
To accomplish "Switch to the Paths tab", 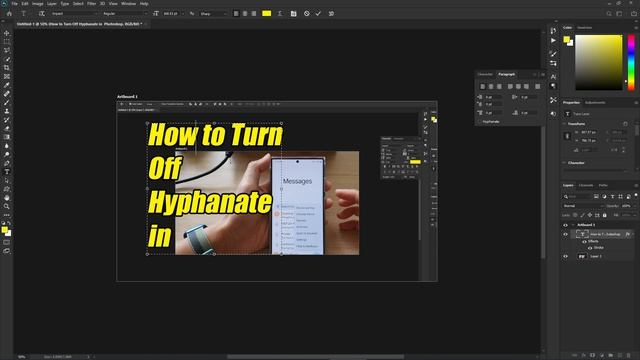I will coord(603,185).
